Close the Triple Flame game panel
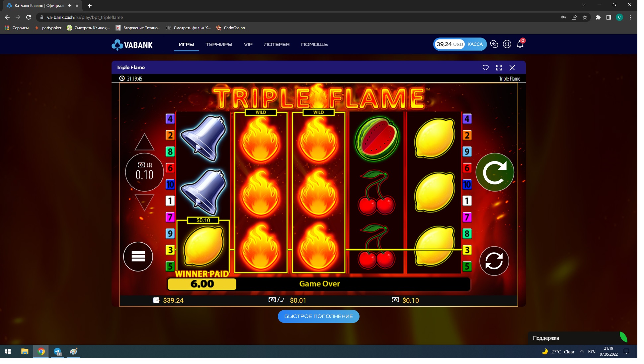The image size is (644, 364). pyautogui.click(x=512, y=68)
